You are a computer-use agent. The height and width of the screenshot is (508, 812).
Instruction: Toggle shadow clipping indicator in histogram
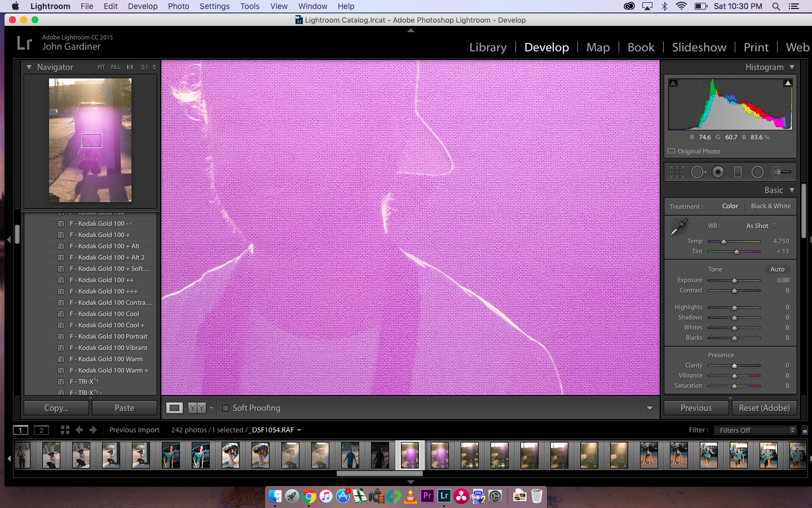(673, 83)
